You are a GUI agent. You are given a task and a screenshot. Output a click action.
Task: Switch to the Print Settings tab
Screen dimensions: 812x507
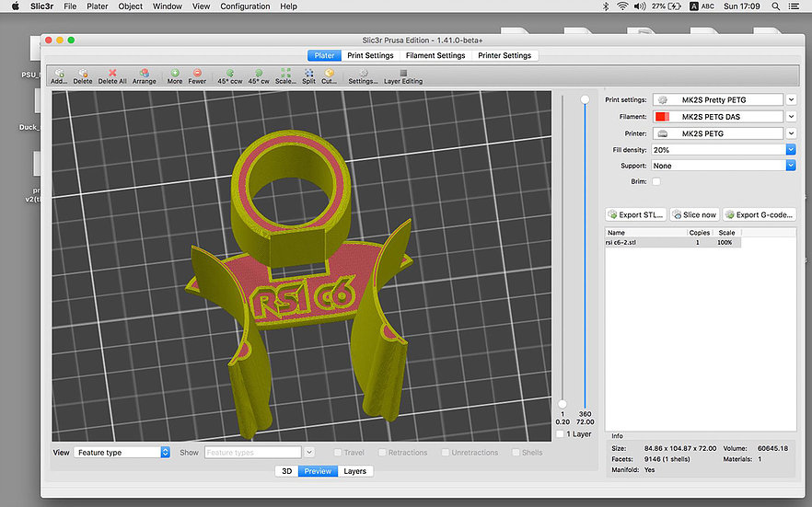tap(370, 55)
